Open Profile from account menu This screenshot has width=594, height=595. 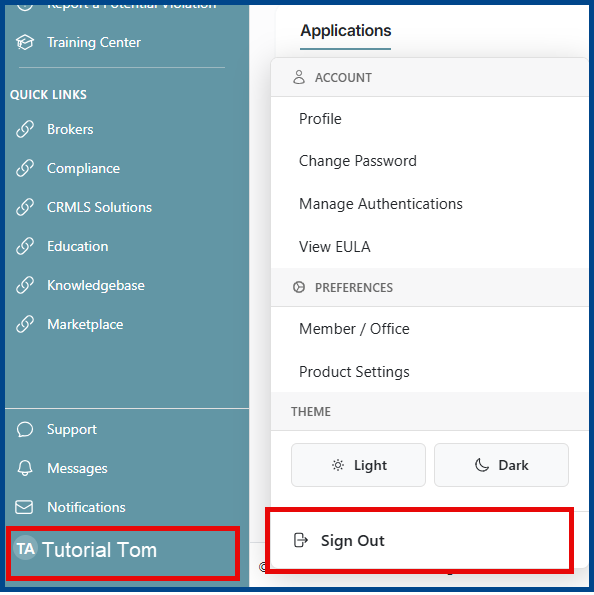[429, 119]
